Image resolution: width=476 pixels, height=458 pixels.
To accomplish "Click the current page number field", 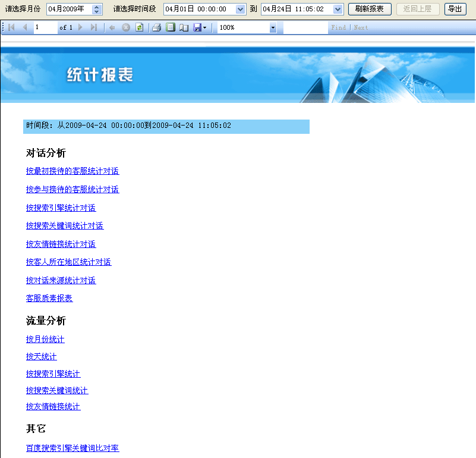I will (x=45, y=28).
